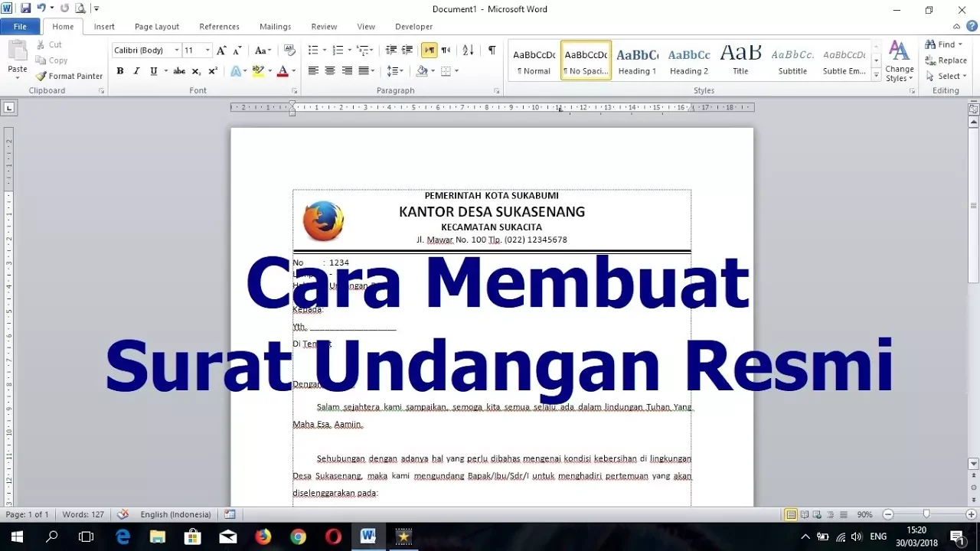The image size is (980, 551).
Task: Switch to the Insert tab
Action: point(104,27)
